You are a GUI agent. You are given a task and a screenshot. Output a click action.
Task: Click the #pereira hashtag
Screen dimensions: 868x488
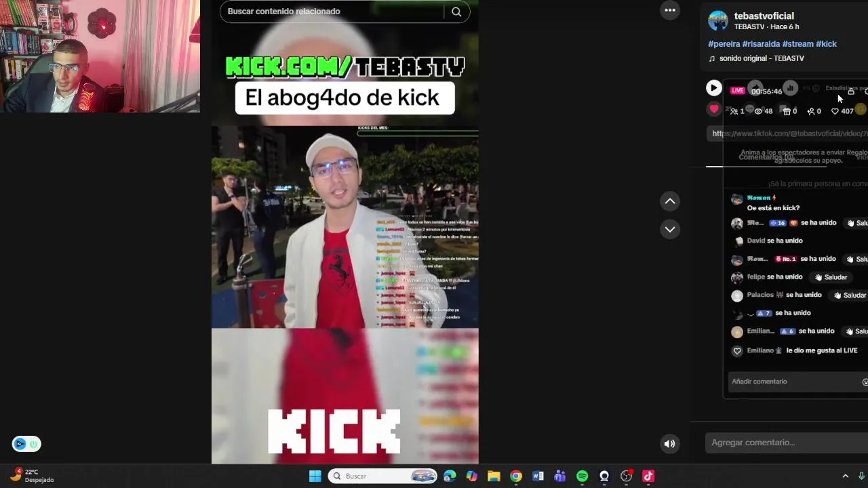click(x=724, y=43)
